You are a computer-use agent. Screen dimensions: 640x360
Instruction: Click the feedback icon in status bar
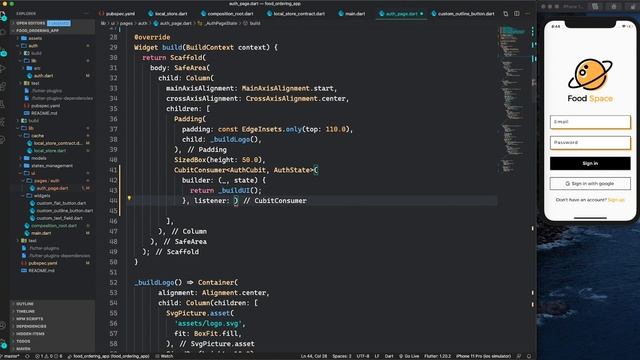click(519, 356)
